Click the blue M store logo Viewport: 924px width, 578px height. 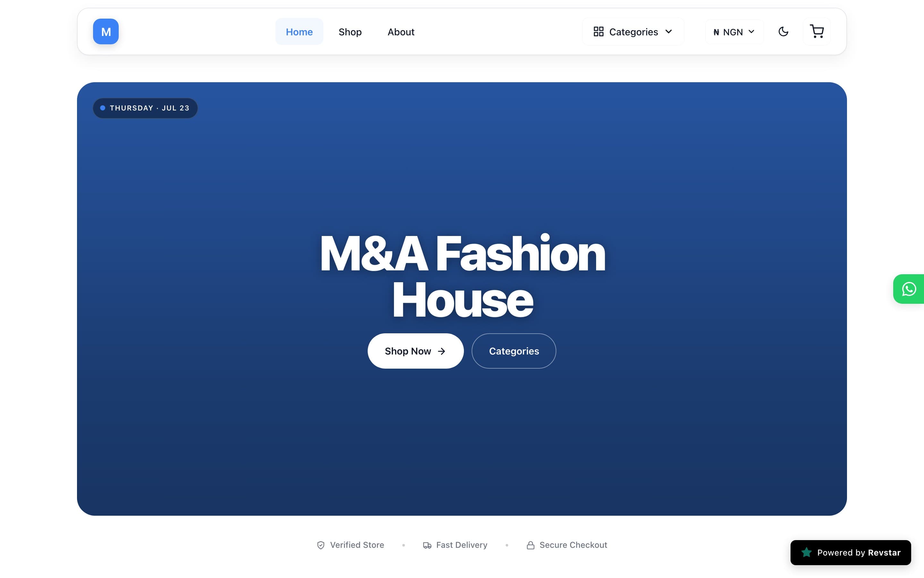106,31
